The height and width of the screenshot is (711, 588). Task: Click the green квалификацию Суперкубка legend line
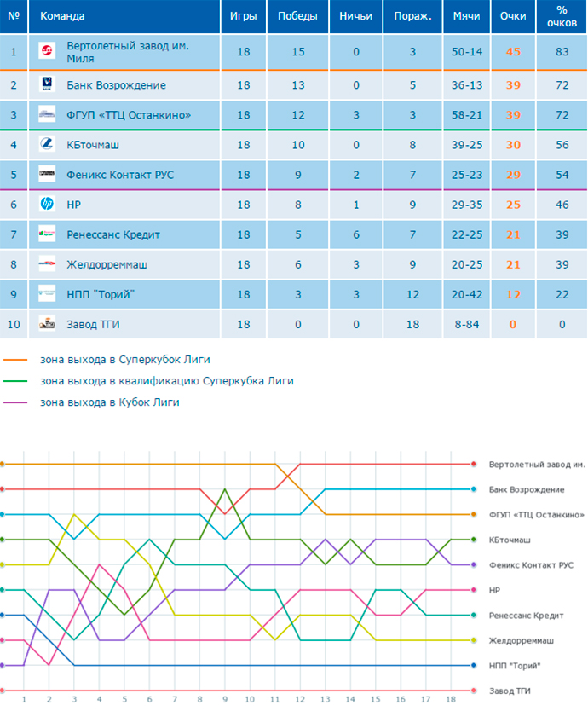[x=15, y=381]
